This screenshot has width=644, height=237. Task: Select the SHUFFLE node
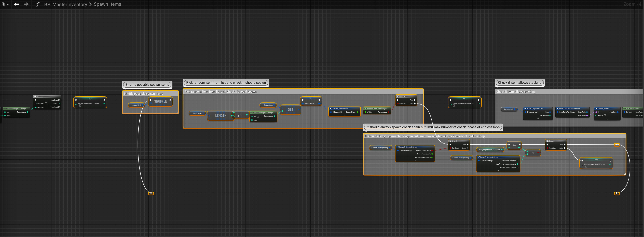pyautogui.click(x=160, y=101)
